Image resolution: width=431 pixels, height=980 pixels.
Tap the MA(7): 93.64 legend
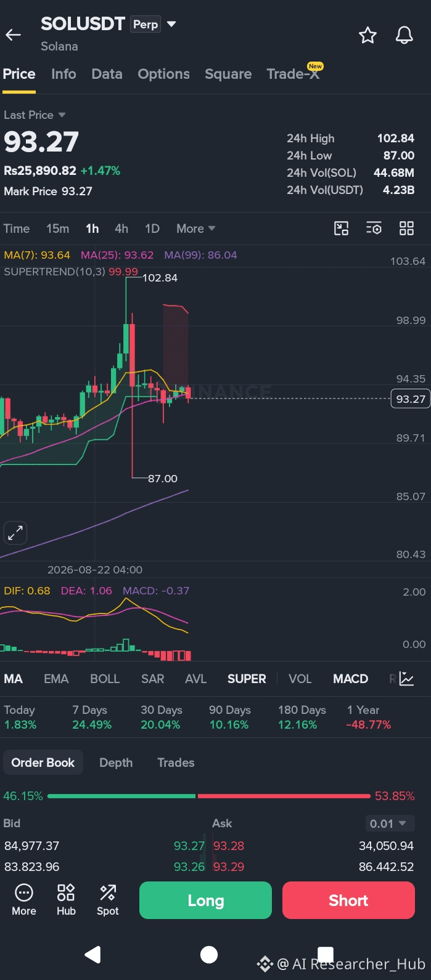[37, 255]
